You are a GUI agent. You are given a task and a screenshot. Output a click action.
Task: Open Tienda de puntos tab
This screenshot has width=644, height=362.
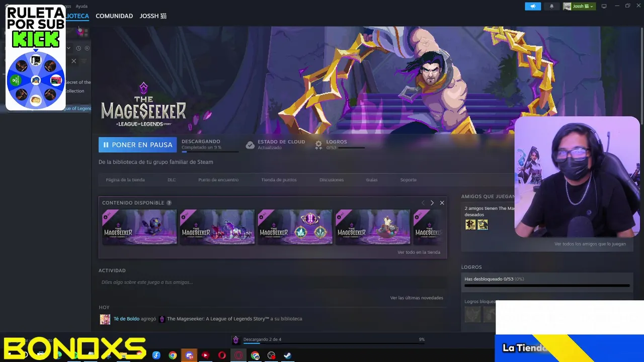pos(279,179)
